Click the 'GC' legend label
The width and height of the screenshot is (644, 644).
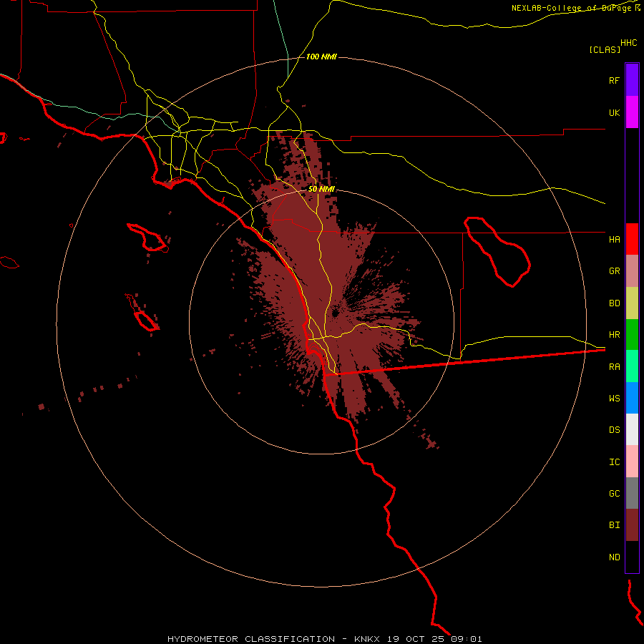(x=614, y=494)
